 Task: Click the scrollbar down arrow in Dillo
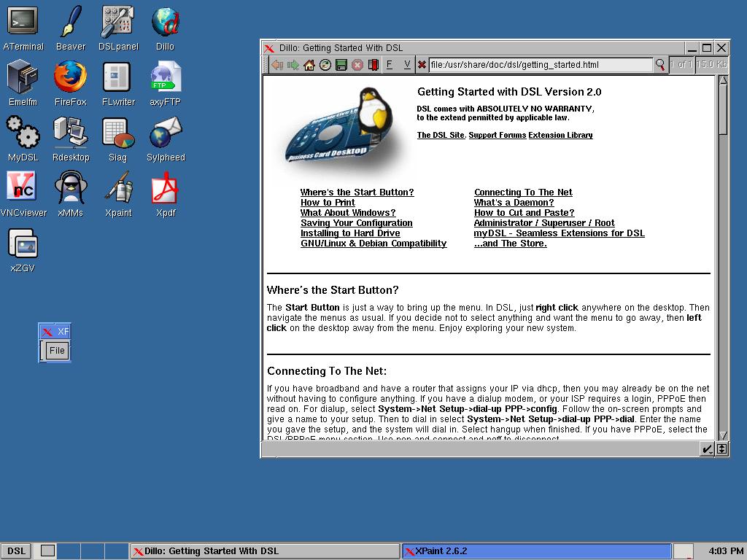click(x=723, y=435)
